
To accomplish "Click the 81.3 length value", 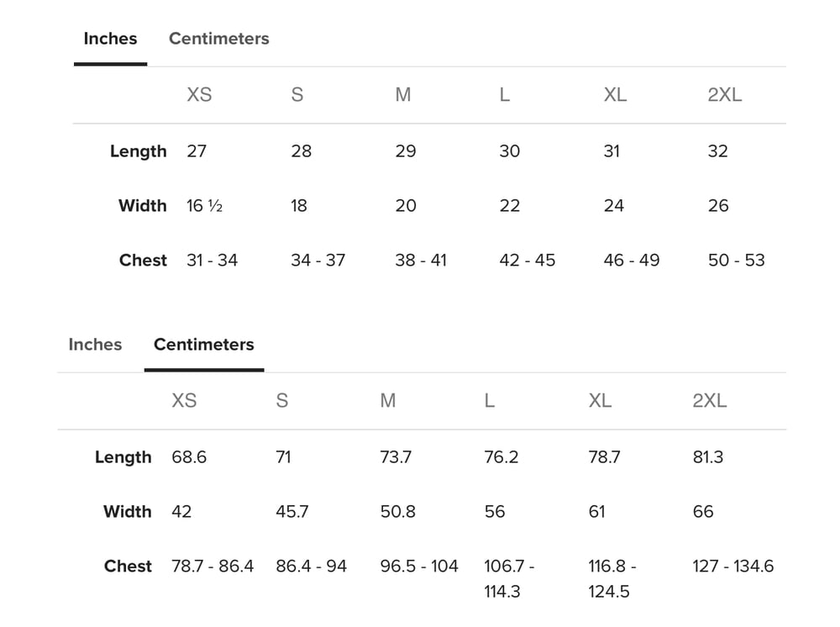I will 707,457.
